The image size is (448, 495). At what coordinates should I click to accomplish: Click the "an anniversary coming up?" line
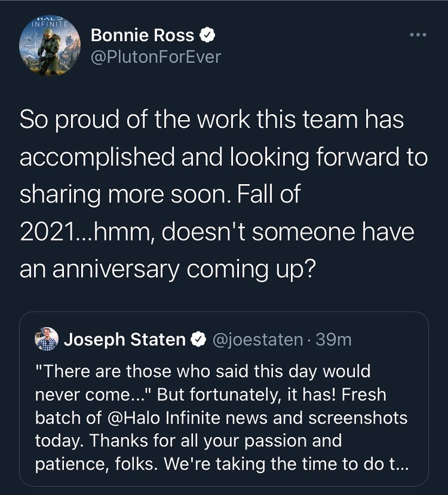167,270
